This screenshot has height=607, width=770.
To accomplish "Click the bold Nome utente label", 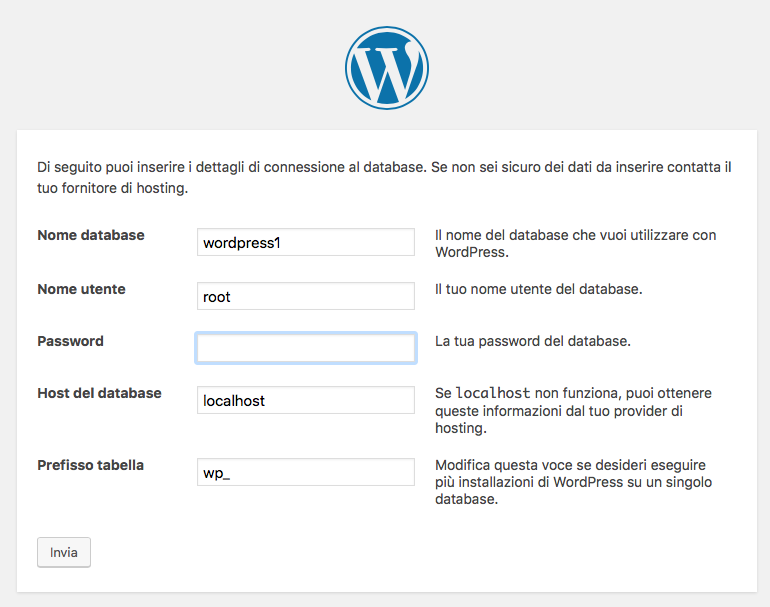I will pos(82,289).
